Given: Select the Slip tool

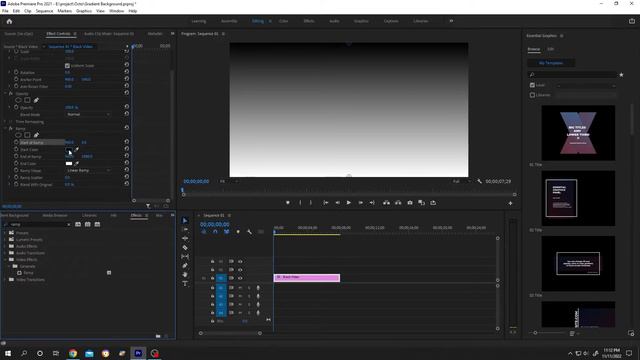Looking at the screenshot, I should pos(185,256).
